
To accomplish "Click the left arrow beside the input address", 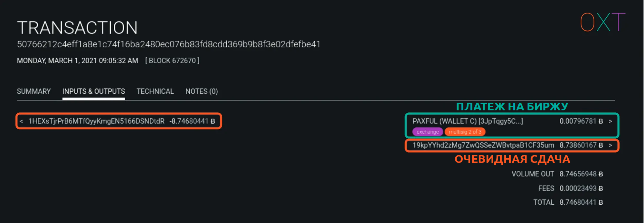I will 21,121.
